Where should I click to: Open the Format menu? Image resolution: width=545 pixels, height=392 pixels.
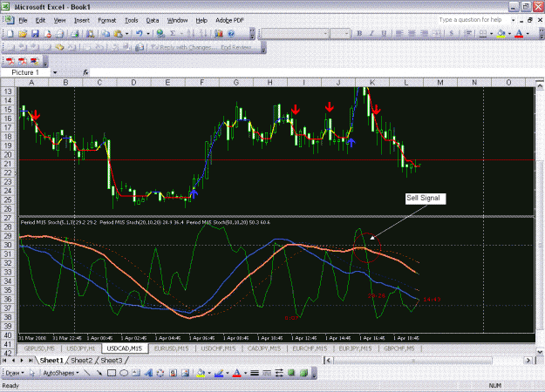tap(106, 21)
